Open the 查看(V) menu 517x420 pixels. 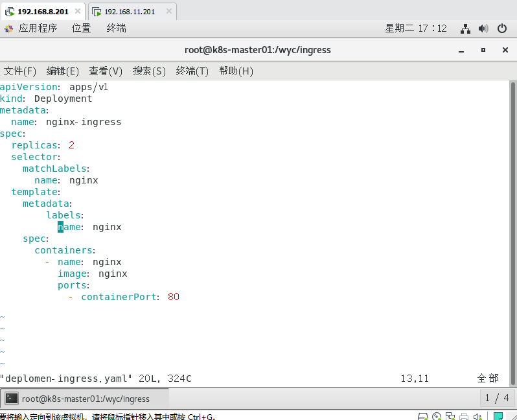(106, 71)
